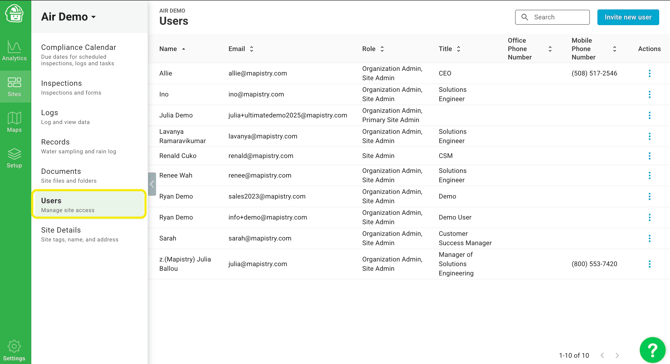Click email julia+ultimatedemo2025@mapistry.com
670x364 pixels.
(x=288, y=115)
